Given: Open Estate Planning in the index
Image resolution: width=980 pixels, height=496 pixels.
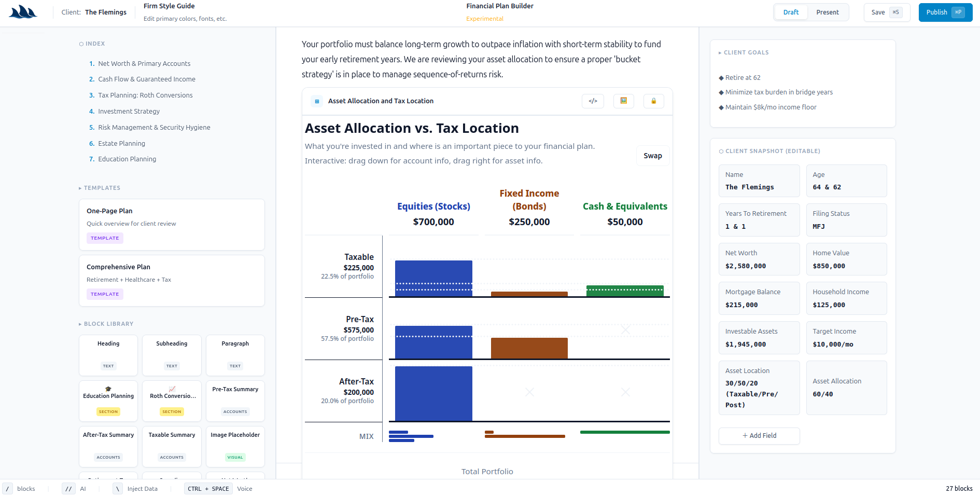Looking at the screenshot, I should pyautogui.click(x=121, y=144).
